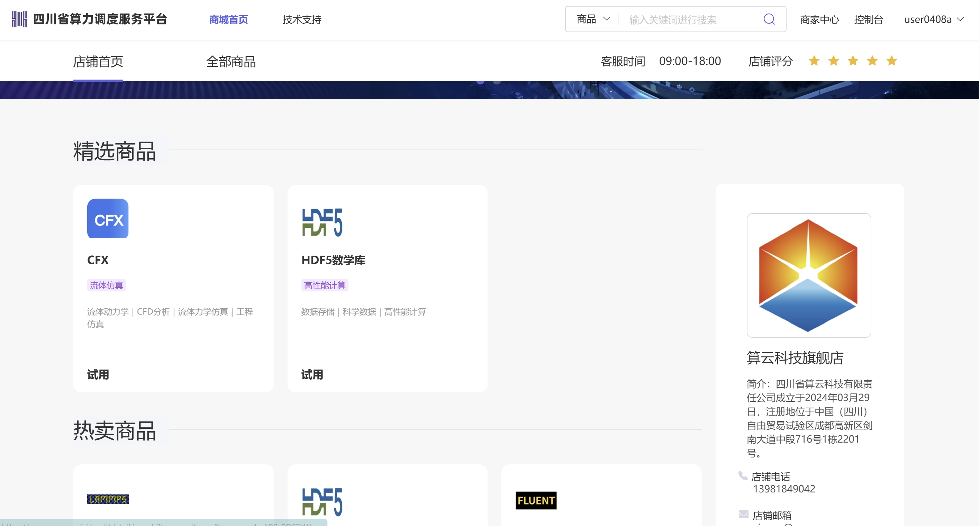Click the 四川省算力调度服务平台 title
Screen dimensions: 980x526
coord(100,19)
